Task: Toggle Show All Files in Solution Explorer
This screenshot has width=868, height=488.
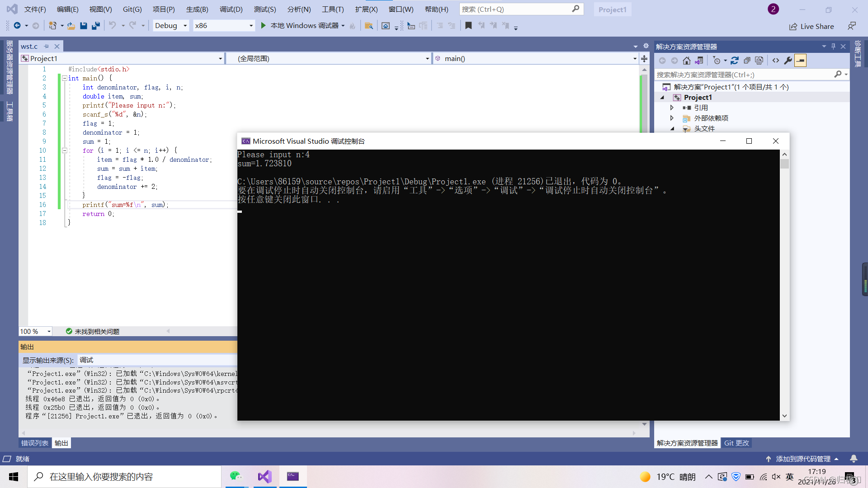Action: [759, 61]
